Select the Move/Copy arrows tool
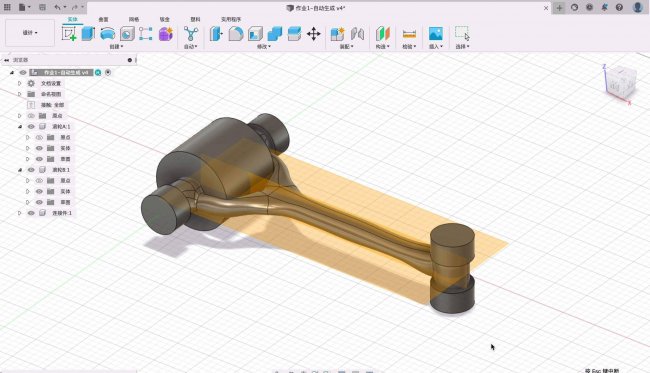Image resolution: width=650 pixels, height=373 pixels. [314, 34]
